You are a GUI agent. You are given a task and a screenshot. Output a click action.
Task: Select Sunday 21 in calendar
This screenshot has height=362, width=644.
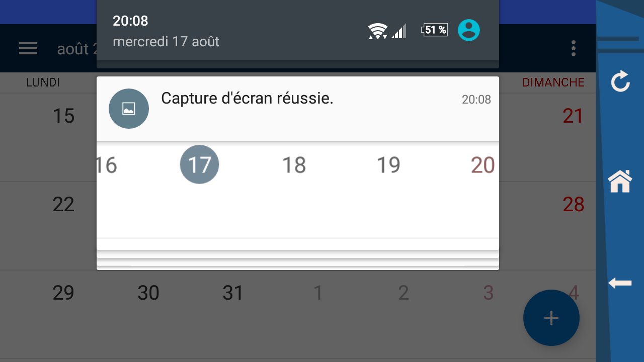click(574, 116)
